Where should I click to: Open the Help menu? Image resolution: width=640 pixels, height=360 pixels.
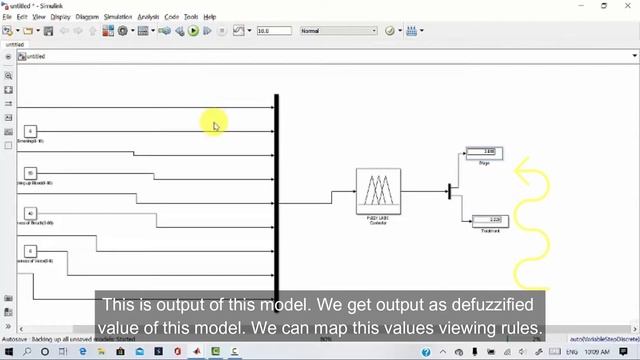tap(209, 17)
